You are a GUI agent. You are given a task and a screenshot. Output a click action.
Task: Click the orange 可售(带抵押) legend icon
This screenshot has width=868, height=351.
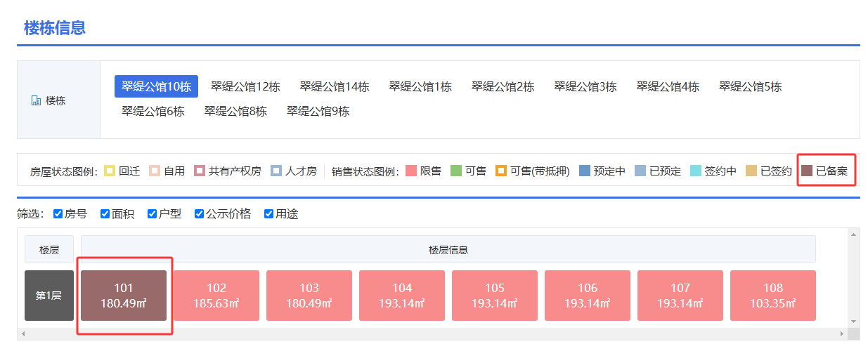tap(500, 171)
